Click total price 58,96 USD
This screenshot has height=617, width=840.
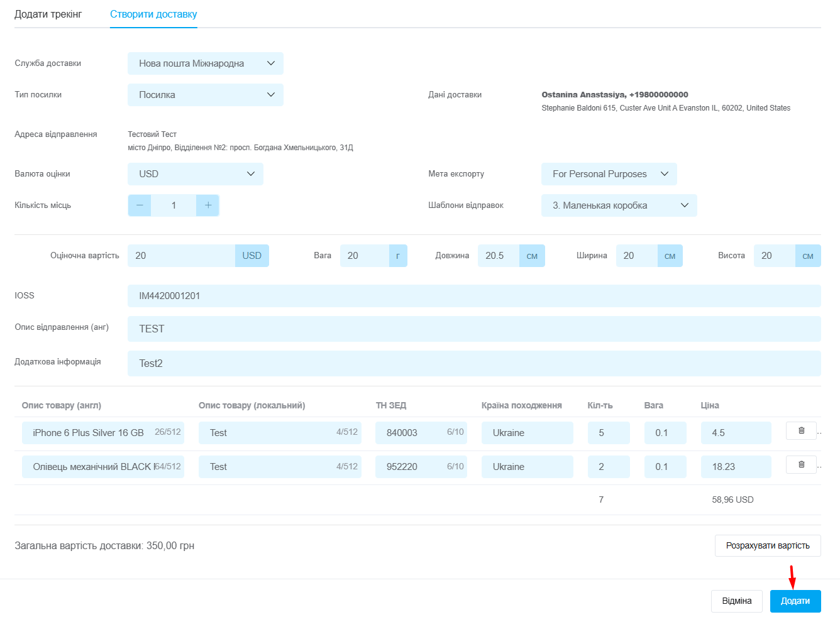click(x=732, y=500)
